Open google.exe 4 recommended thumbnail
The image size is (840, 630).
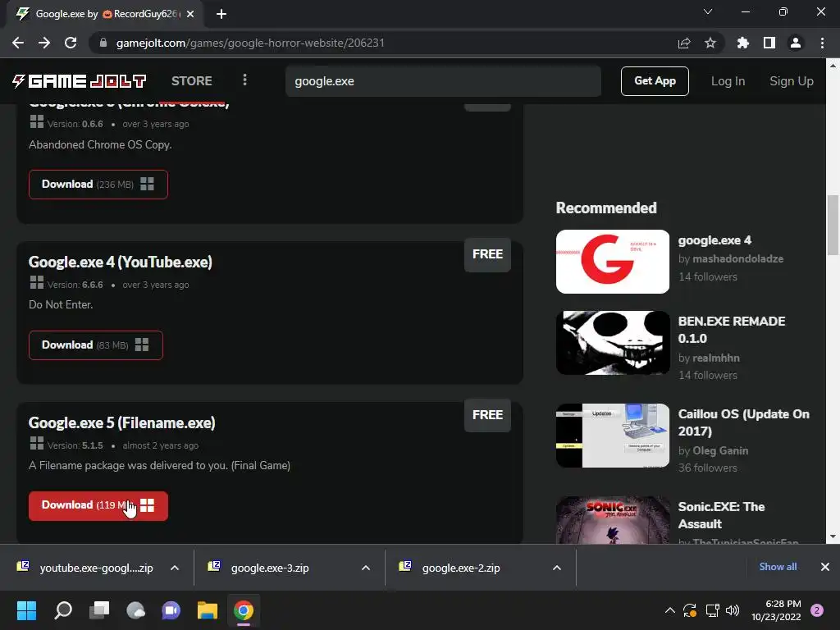(613, 262)
